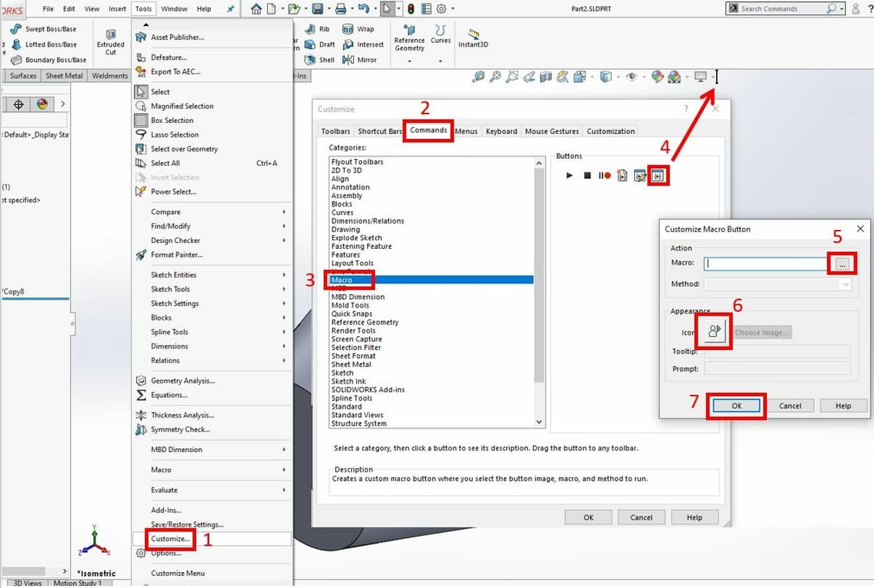Click the Run Macro play button
This screenshot has width=874, height=588.
570,175
